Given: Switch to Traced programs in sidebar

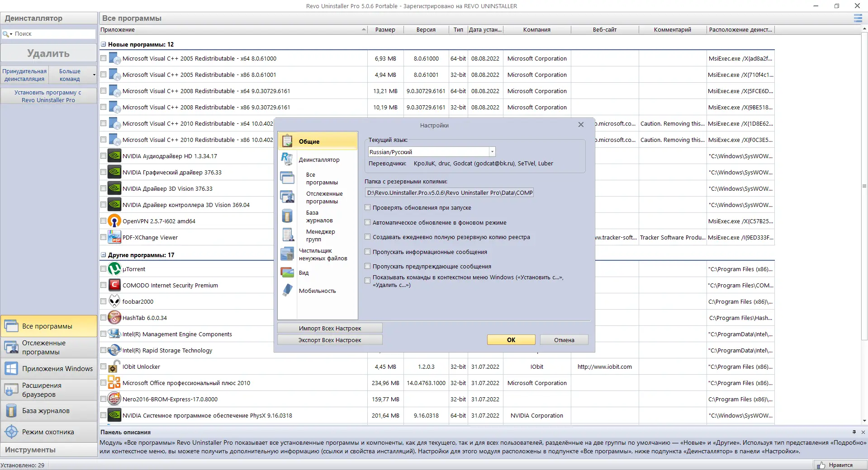Looking at the screenshot, I should [x=49, y=347].
